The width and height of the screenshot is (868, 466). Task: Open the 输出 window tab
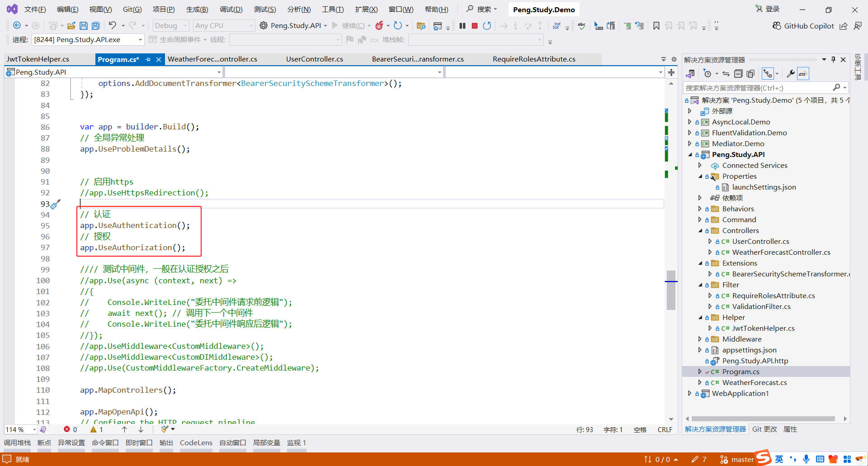[166, 442]
